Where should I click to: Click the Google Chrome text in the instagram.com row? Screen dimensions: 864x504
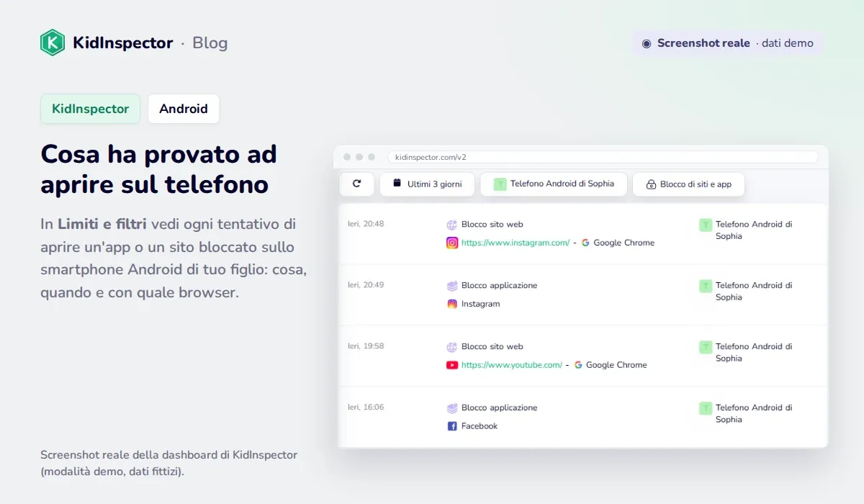[x=624, y=243]
